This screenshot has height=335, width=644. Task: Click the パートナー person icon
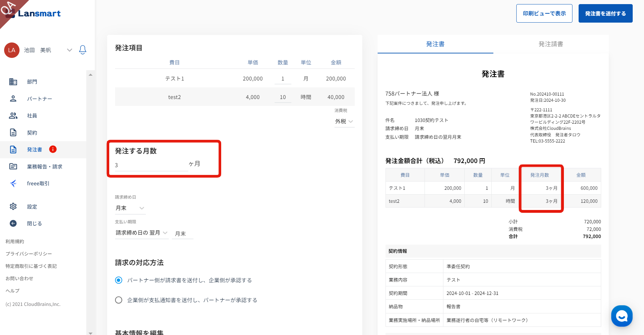click(13, 99)
